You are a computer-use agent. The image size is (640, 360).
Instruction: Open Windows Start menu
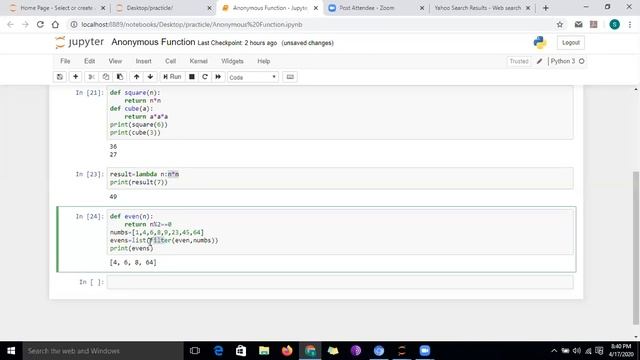pyautogui.click(x=11, y=351)
